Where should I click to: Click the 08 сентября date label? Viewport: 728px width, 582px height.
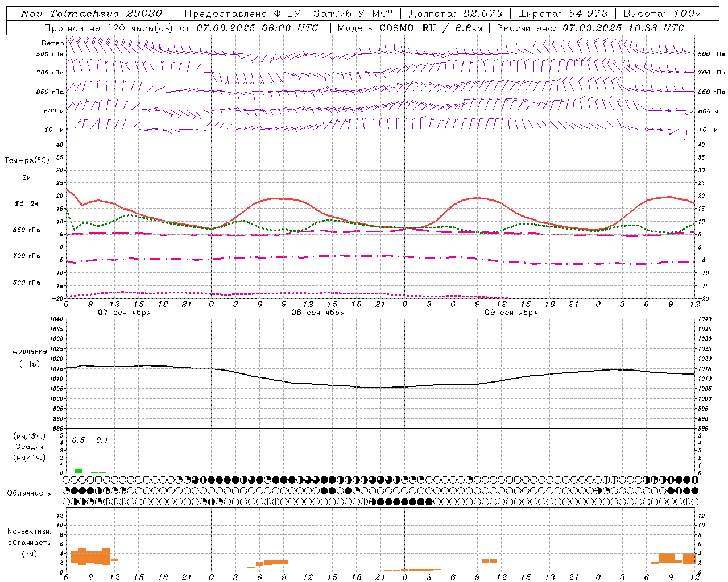coord(318,313)
